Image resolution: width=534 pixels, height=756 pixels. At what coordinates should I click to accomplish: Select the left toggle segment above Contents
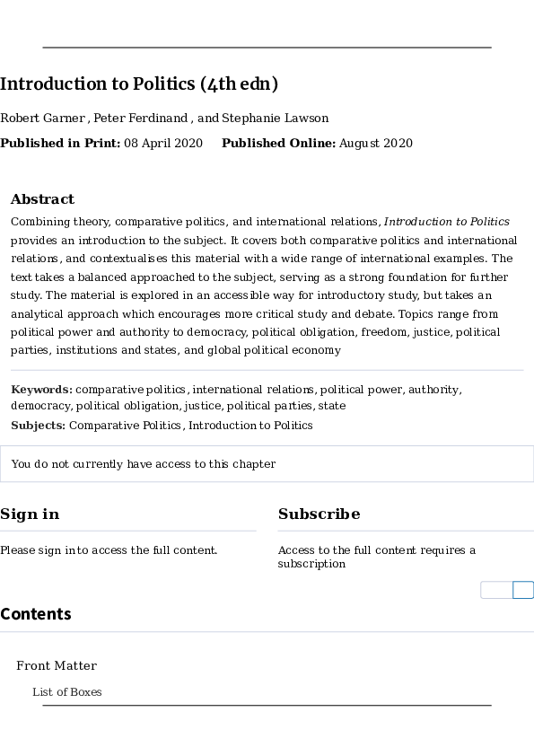(495, 590)
